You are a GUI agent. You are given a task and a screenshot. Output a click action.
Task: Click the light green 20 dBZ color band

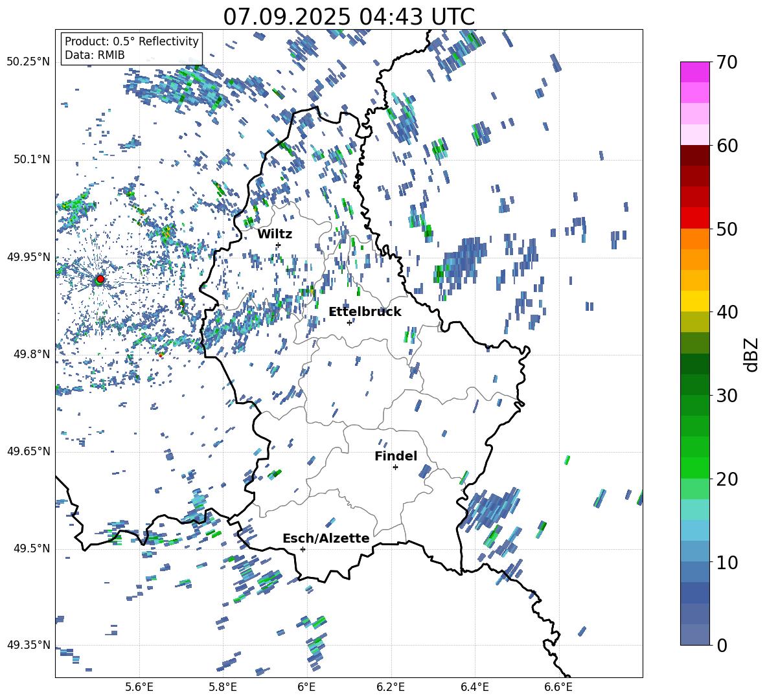(x=694, y=489)
